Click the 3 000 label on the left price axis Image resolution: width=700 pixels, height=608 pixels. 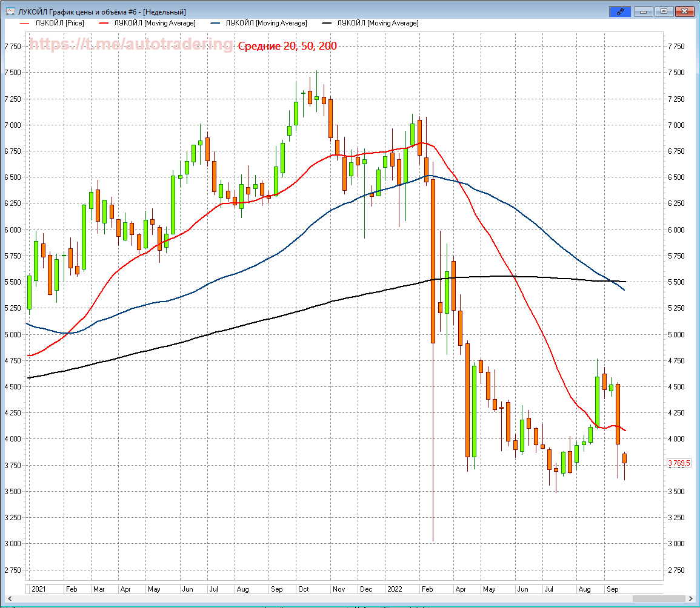coord(13,544)
